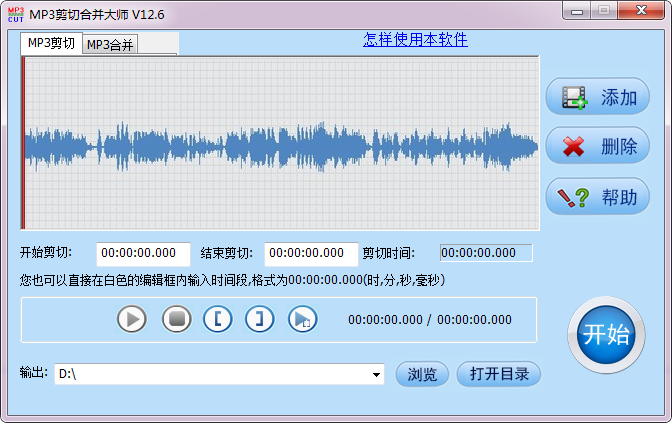Expand the output path dropdown arrow
Image resolution: width=672 pixels, height=423 pixels.
pyautogui.click(x=376, y=375)
